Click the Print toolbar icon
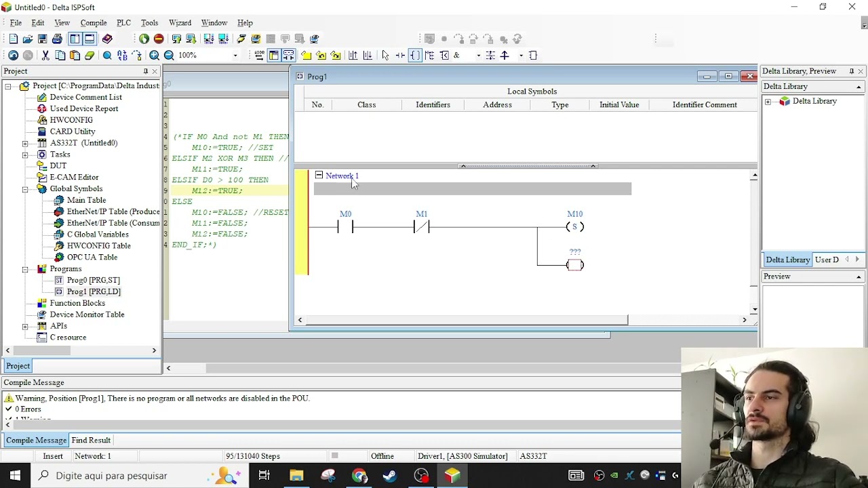Screen dimensions: 868x488 point(58,39)
